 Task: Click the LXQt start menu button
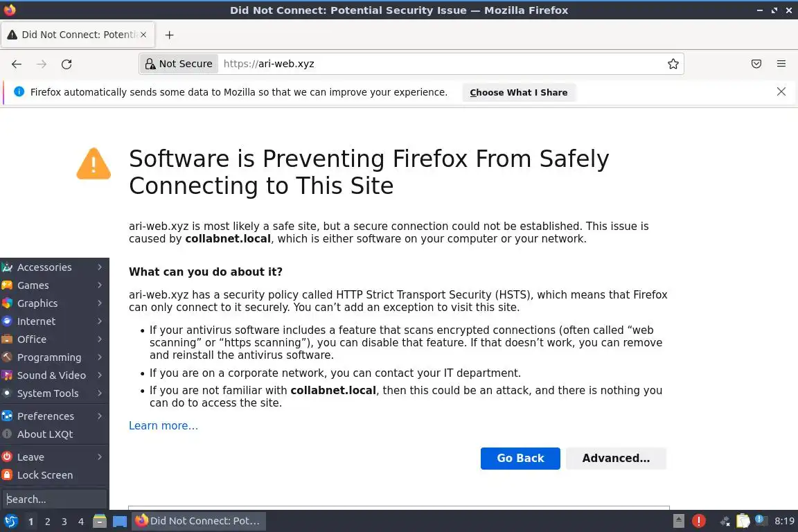(10, 521)
